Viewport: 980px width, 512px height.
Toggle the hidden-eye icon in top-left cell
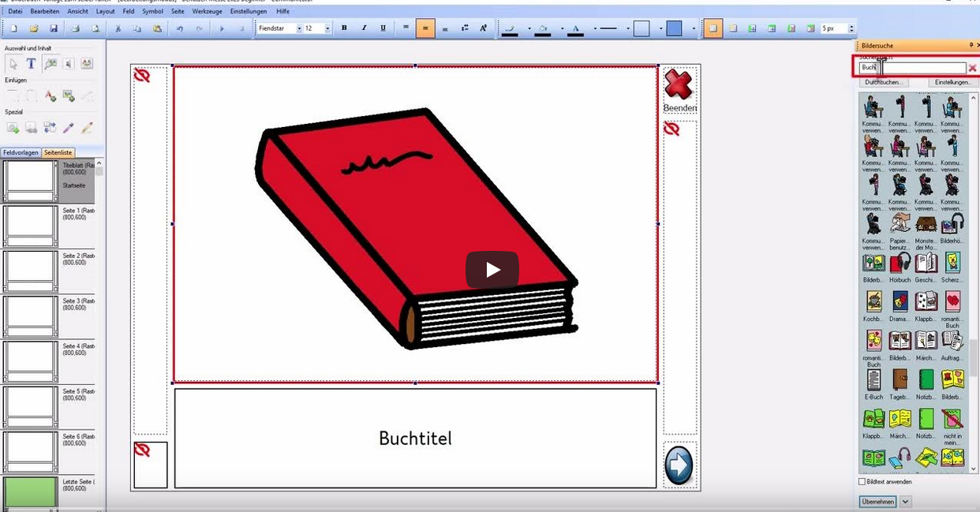click(142, 75)
